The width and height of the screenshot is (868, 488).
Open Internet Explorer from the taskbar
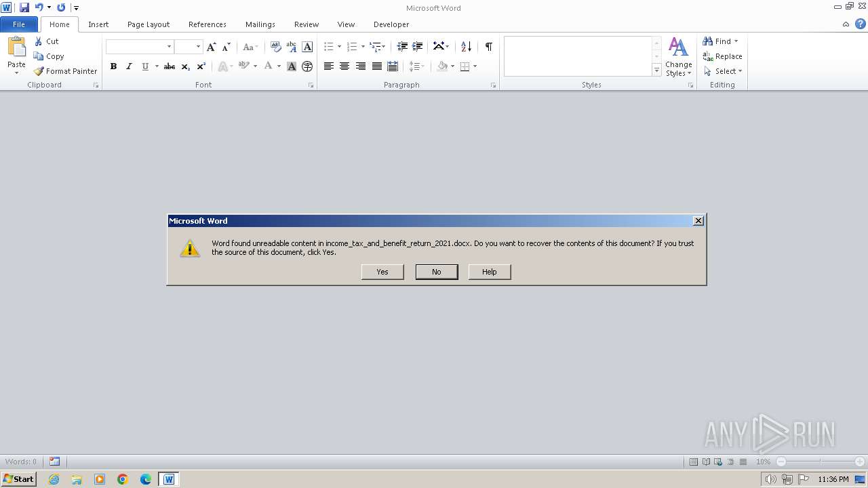pos(54,479)
